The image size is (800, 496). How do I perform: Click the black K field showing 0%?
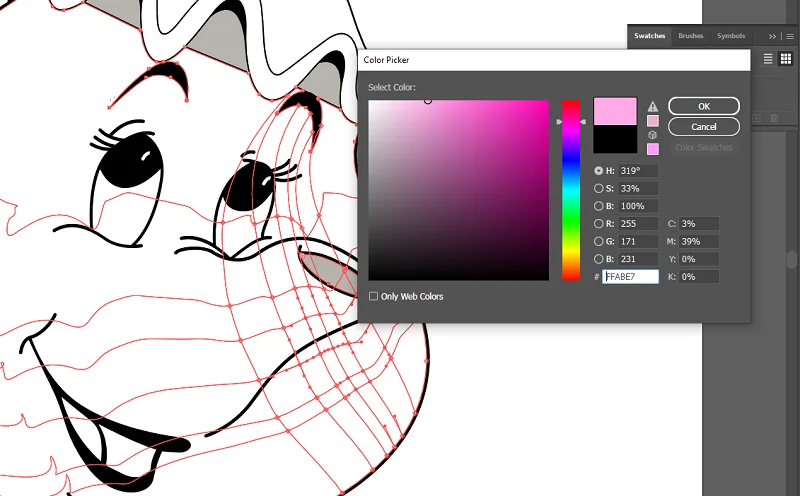(x=699, y=277)
